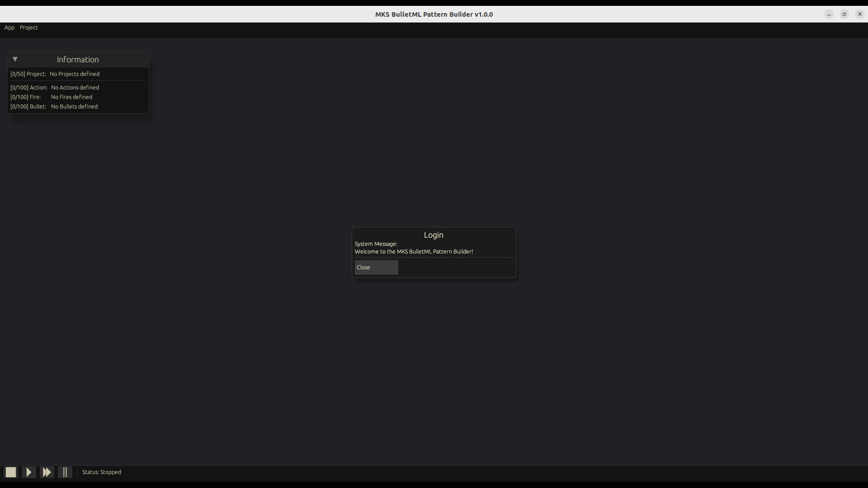Click the window restore icon
This screenshot has height=488, width=868.
[844, 14]
